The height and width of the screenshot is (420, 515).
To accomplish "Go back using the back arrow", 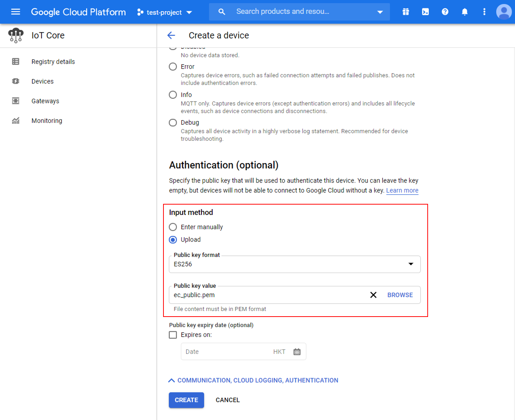I will tap(171, 35).
